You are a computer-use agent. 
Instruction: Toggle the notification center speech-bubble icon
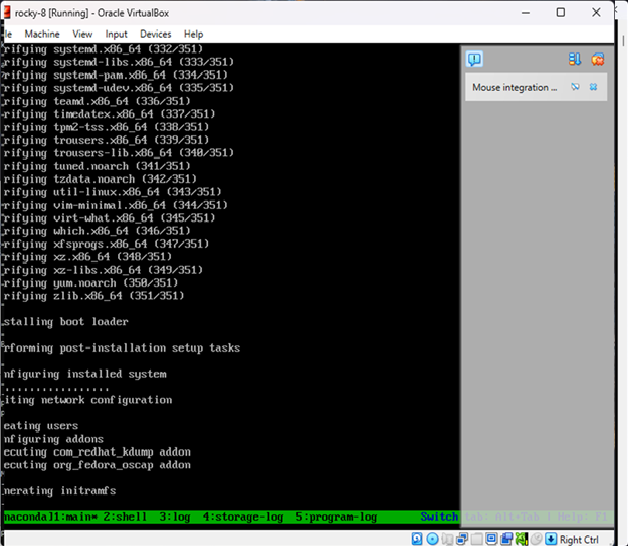pyautogui.click(x=475, y=59)
